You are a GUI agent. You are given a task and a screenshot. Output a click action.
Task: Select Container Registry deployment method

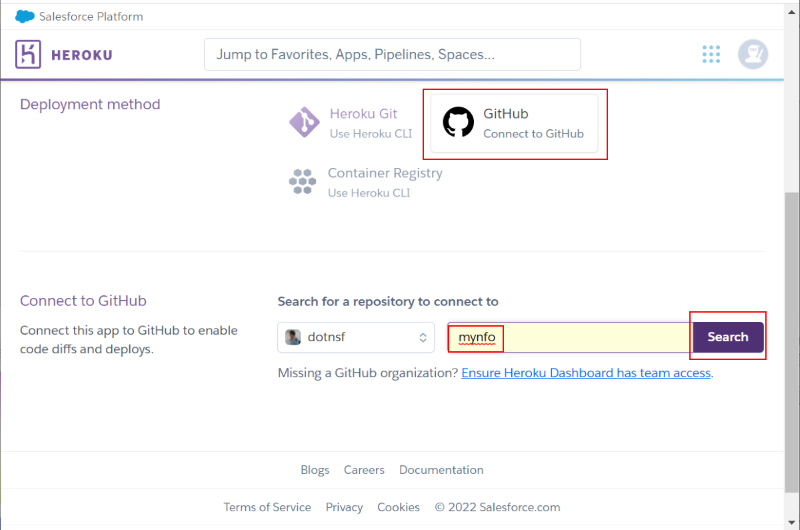(365, 182)
